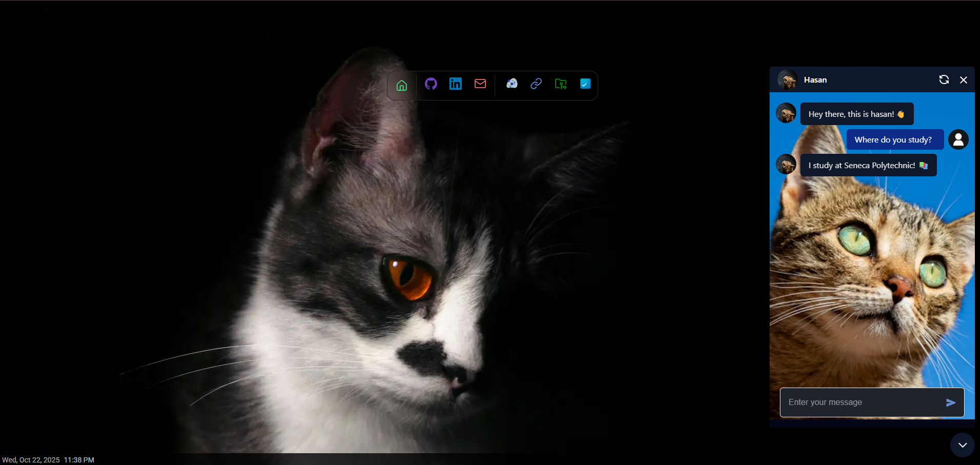Close the Hasan chat panel
980x465 pixels.
(964, 80)
